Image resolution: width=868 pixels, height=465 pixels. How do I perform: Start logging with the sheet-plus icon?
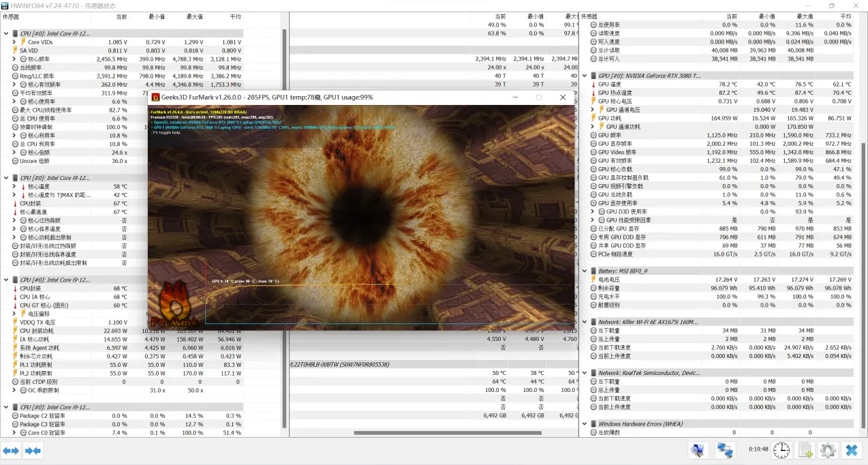coord(805,451)
